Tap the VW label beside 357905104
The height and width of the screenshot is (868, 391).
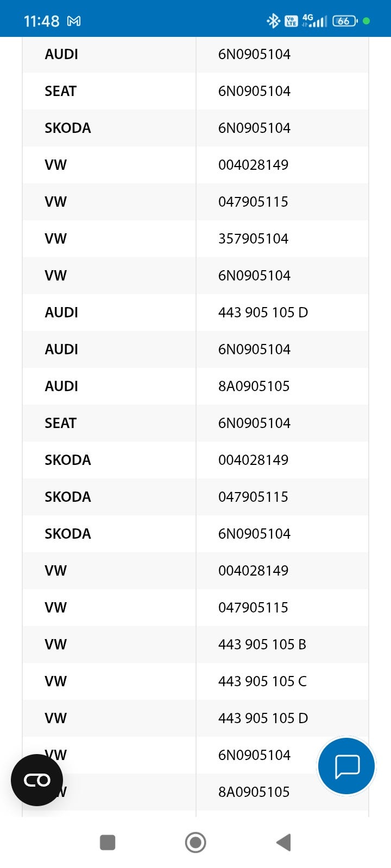[x=55, y=239]
